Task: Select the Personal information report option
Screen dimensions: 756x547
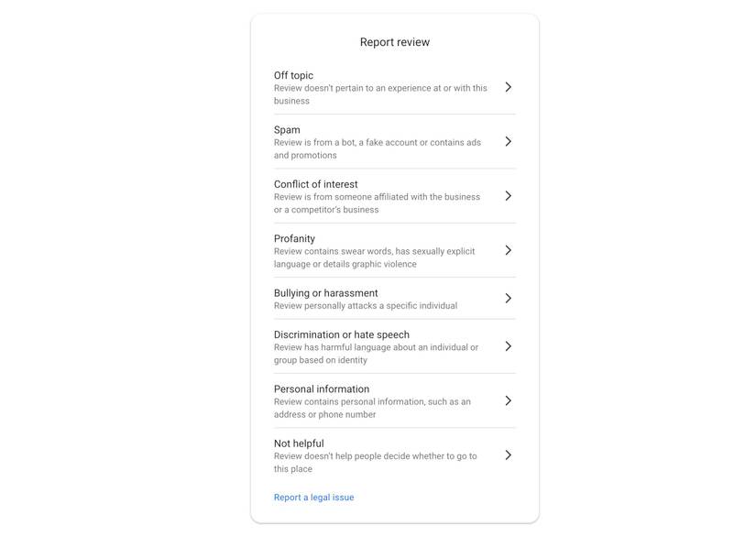Action: [x=385, y=399]
